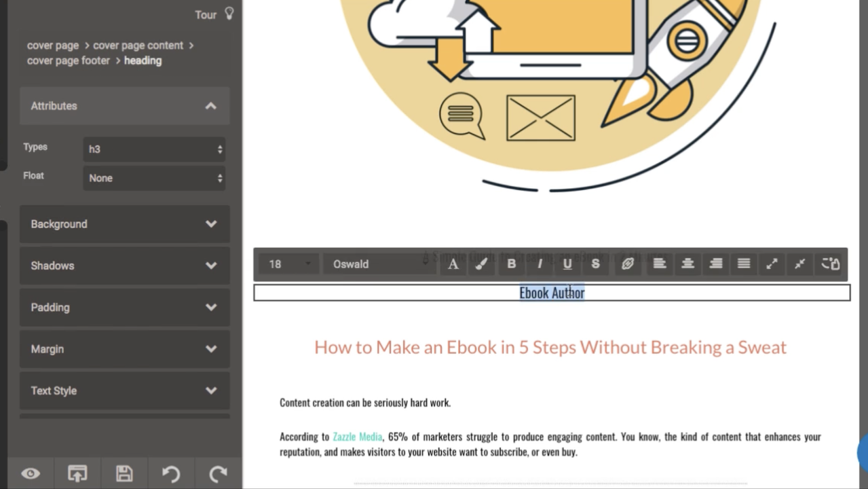Justify the text with the justify icon
This screenshot has width=868, height=489.
[744, 264]
